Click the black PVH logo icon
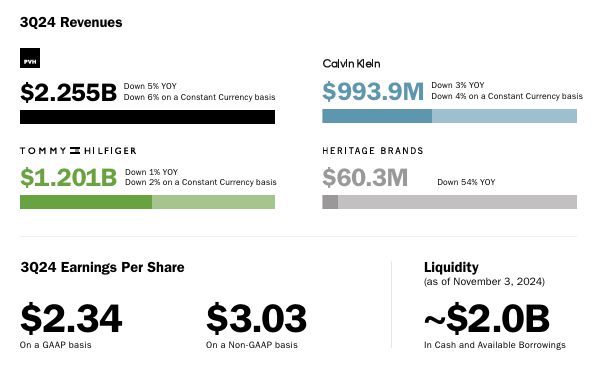The width and height of the screenshot is (600, 368). (30, 58)
